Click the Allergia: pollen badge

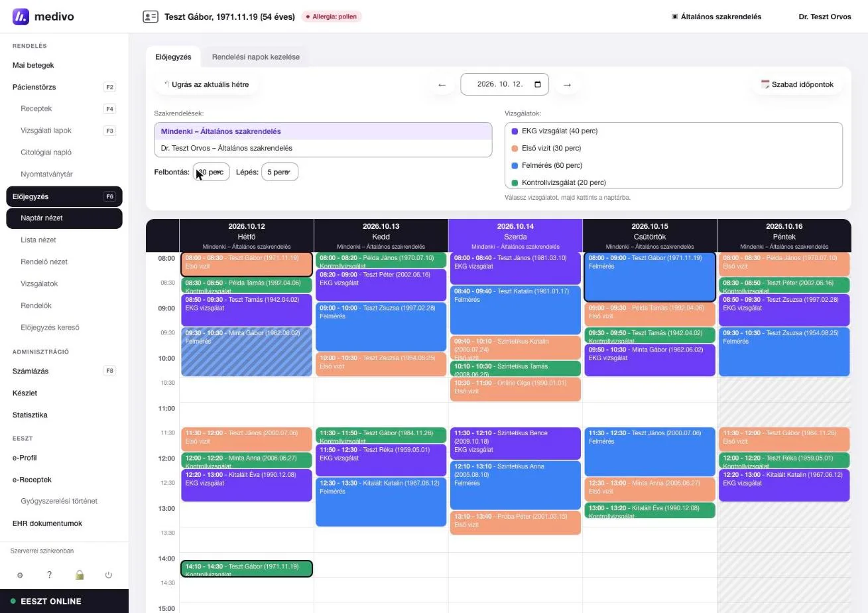click(332, 17)
